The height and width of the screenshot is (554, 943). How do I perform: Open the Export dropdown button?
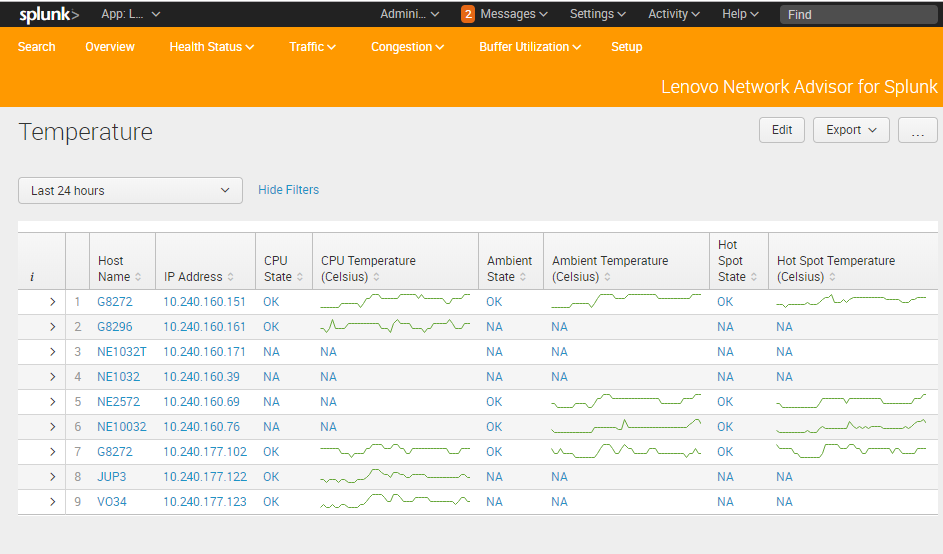click(x=851, y=130)
